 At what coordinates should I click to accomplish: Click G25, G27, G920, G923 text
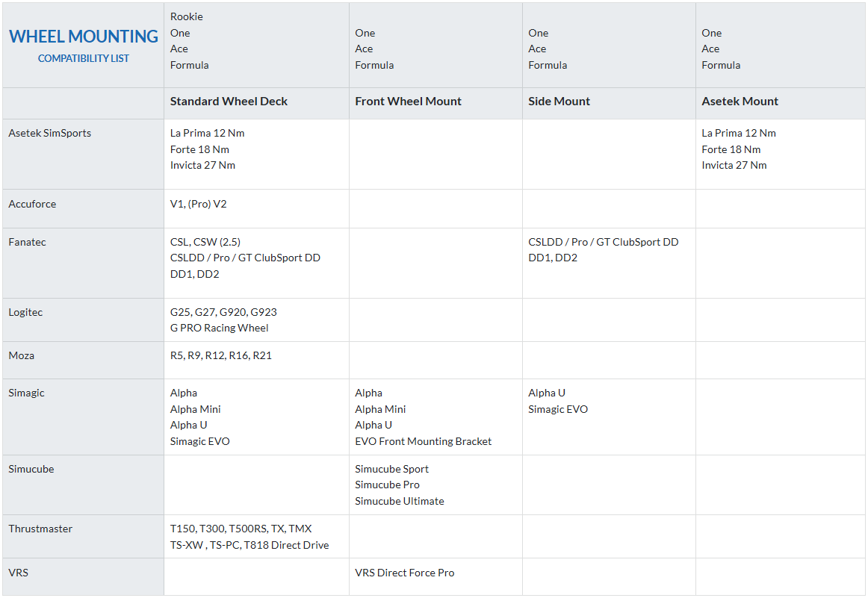pos(223,312)
